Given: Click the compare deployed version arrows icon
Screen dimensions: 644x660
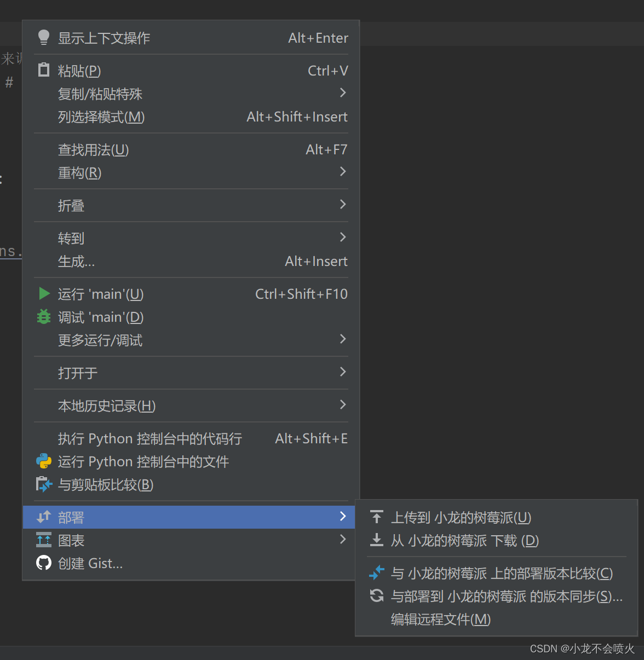Looking at the screenshot, I should click(x=377, y=573).
